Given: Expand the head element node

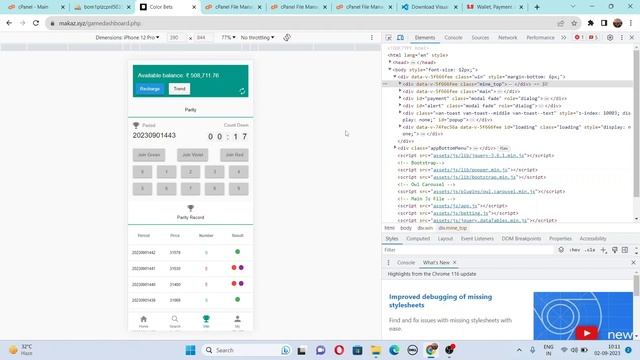Looking at the screenshot, I should (x=390, y=62).
